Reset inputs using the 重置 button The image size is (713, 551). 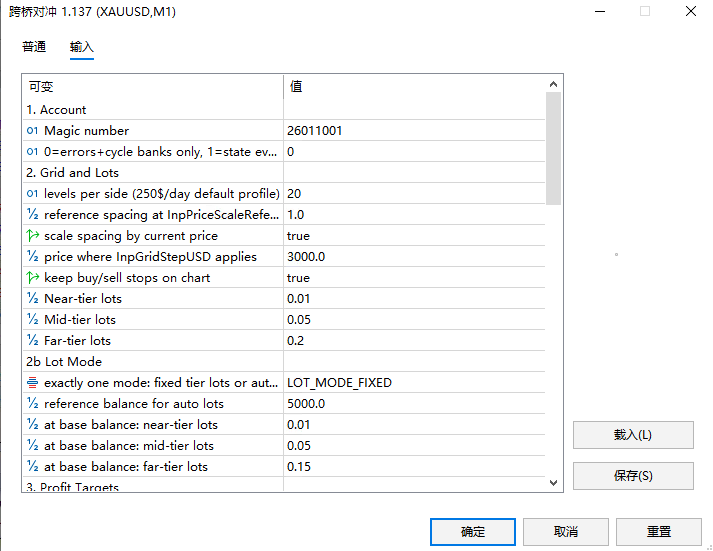(659, 531)
